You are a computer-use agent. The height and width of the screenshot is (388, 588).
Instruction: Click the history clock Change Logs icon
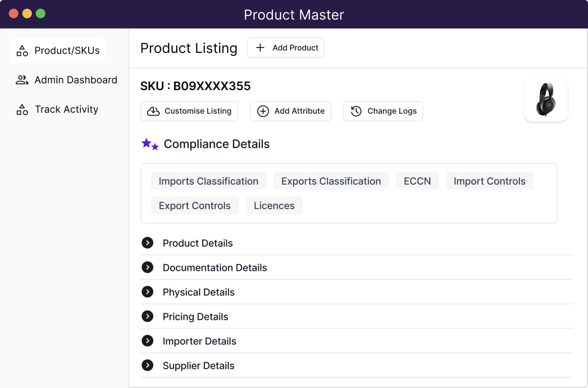[356, 111]
